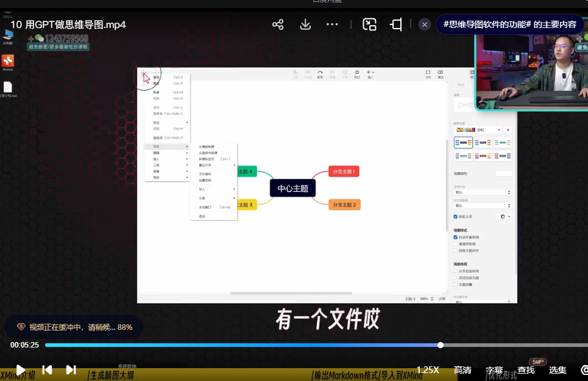Open rainbow branch color picker dropdown
This screenshot has height=381, width=588.
click(505, 217)
